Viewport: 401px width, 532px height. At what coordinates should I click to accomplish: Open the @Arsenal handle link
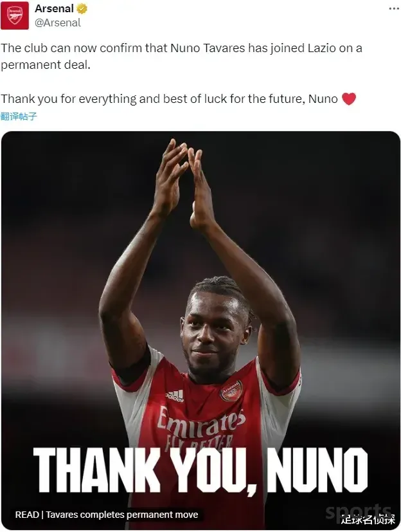coord(58,23)
